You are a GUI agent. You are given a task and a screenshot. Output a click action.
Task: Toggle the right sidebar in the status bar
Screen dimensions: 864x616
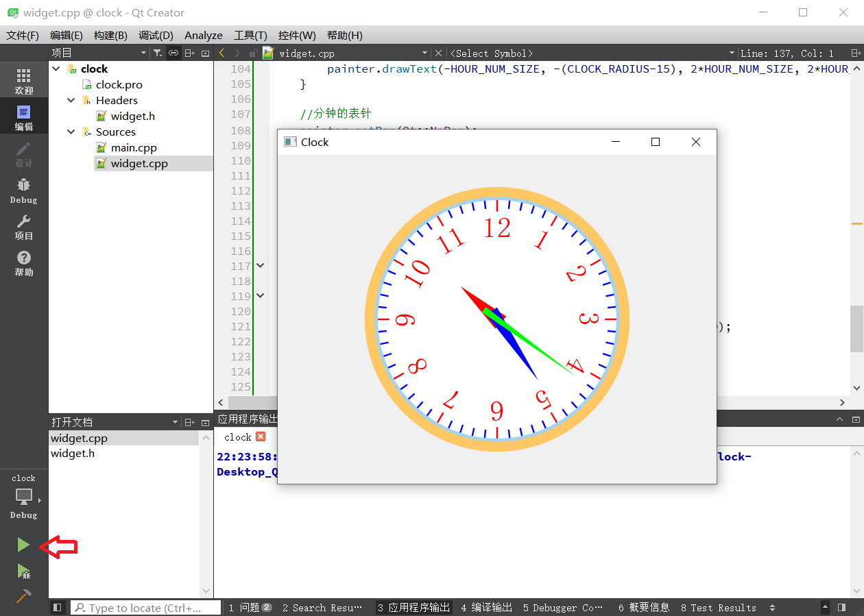coord(841,608)
